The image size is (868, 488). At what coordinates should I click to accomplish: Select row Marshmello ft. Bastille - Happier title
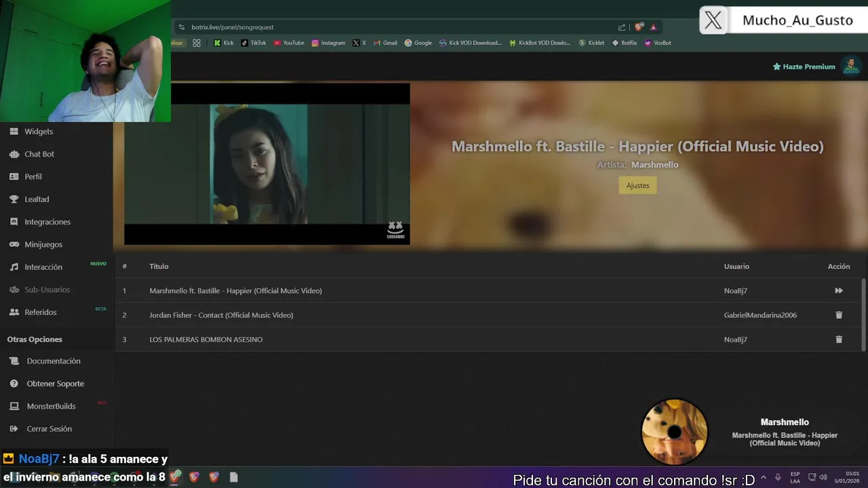click(235, 291)
